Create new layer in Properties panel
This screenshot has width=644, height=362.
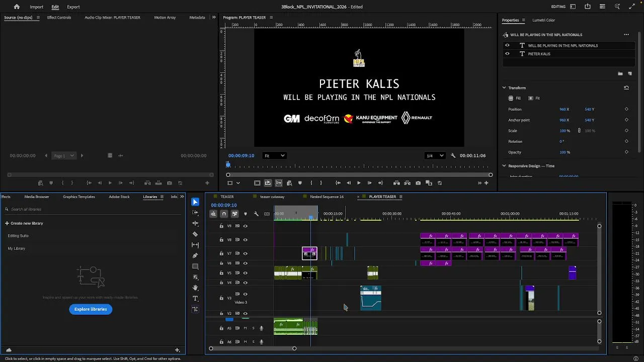coord(630,74)
